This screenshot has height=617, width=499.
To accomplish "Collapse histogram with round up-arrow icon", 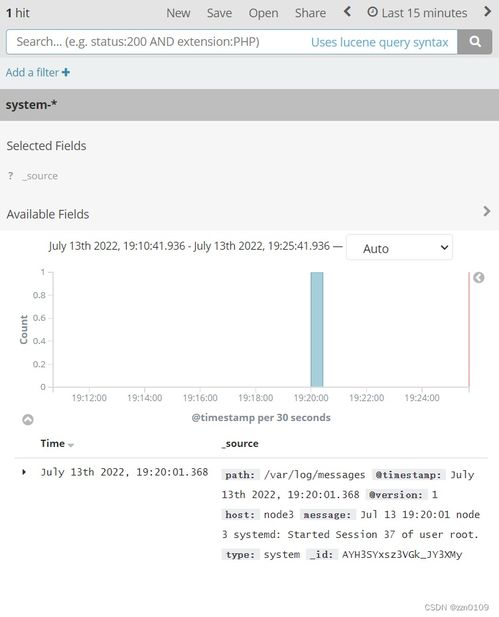I will pyautogui.click(x=28, y=419).
